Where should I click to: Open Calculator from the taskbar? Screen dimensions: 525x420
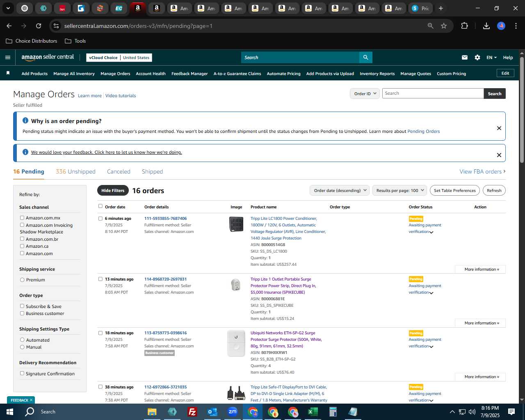click(333, 412)
